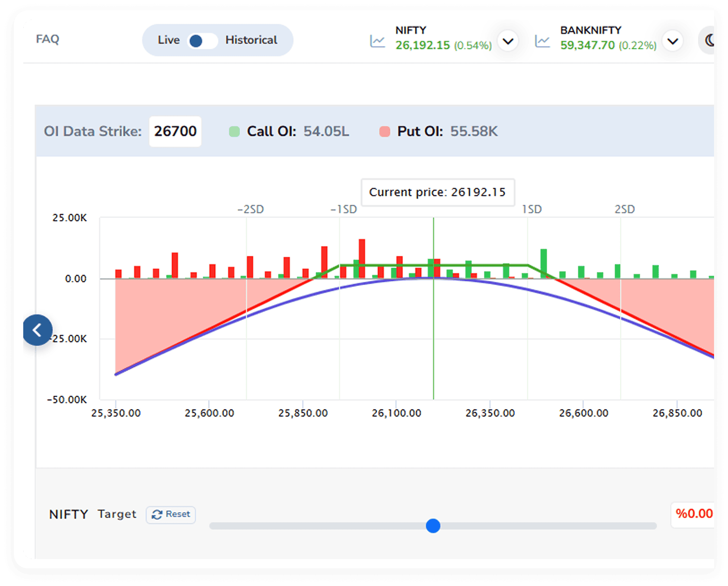Click the BANKNIFTY price 59,347.70
The width and height of the screenshot is (728, 586).
(x=587, y=45)
